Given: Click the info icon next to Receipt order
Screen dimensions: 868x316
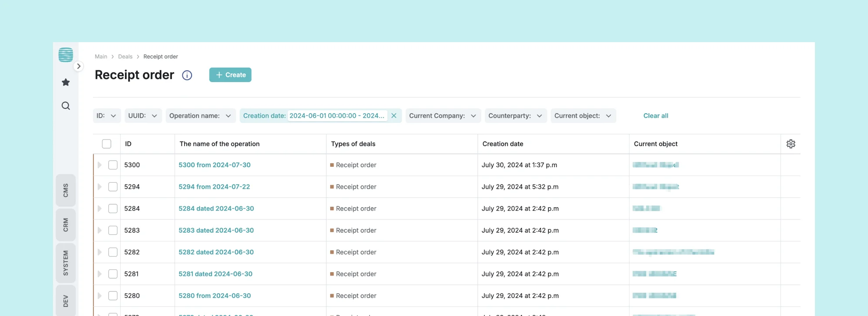Looking at the screenshot, I should point(187,75).
